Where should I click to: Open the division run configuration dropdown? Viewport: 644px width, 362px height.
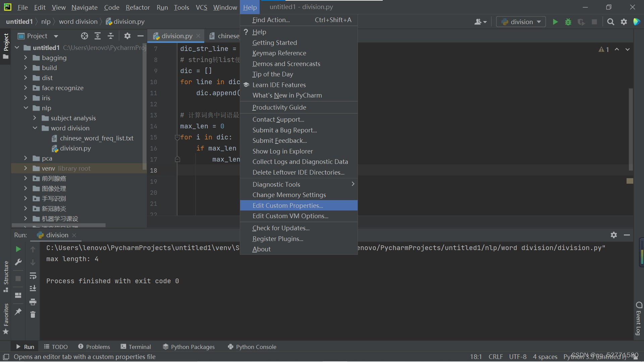[521, 22]
